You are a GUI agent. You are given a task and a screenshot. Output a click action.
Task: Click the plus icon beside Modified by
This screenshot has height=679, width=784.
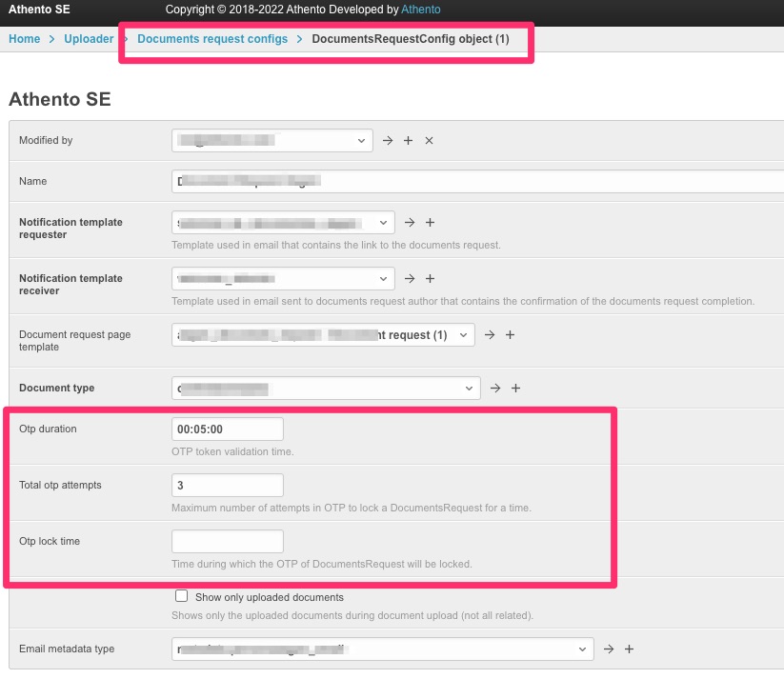pyautogui.click(x=408, y=140)
